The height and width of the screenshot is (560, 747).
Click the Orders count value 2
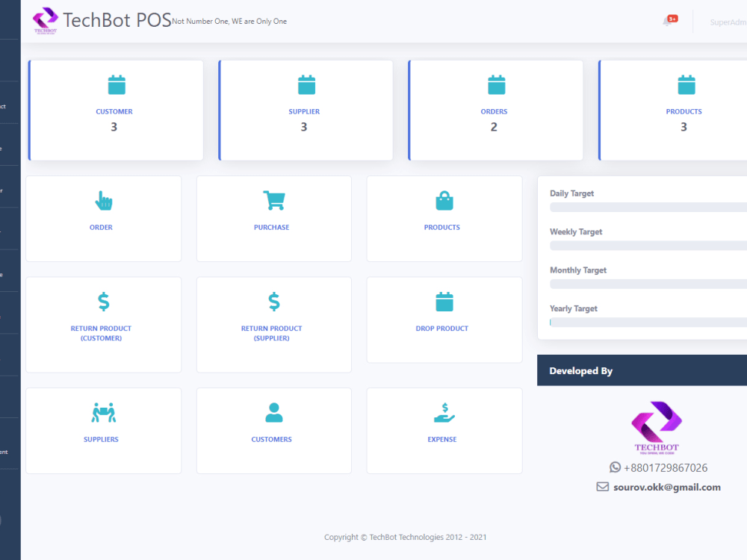pyautogui.click(x=494, y=127)
